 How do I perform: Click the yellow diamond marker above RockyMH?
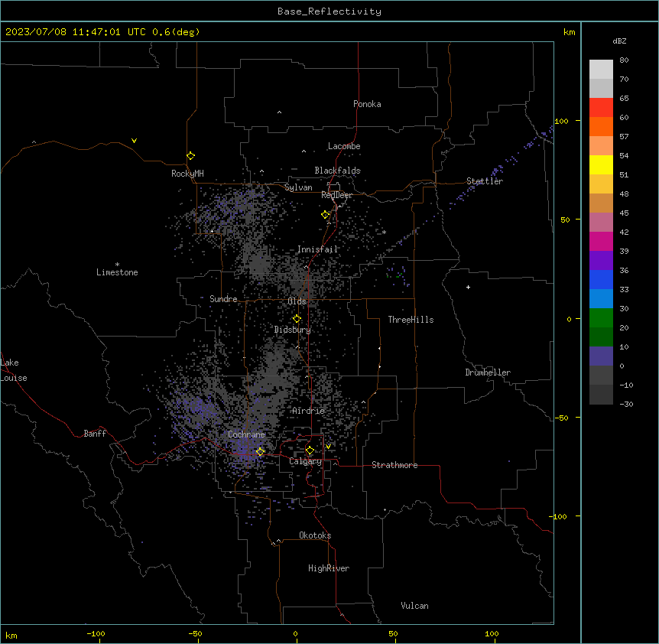click(x=190, y=156)
